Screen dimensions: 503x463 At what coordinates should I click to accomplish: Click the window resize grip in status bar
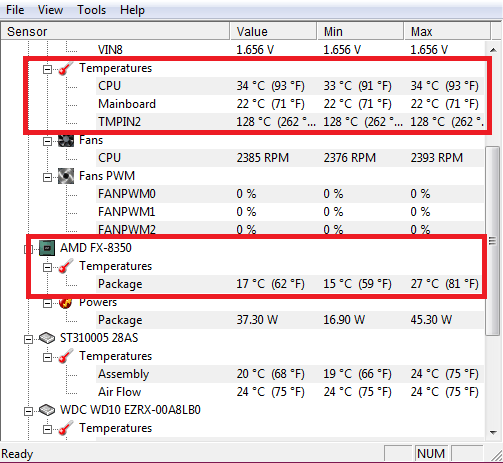[497, 455]
